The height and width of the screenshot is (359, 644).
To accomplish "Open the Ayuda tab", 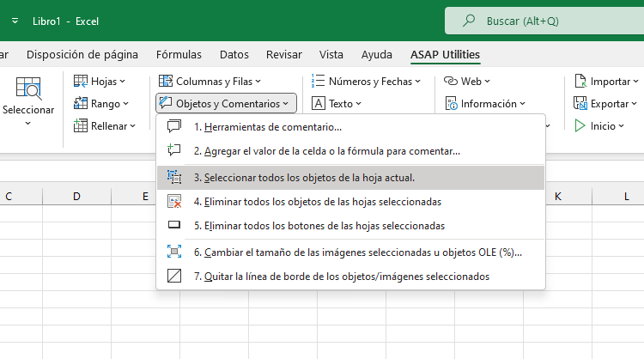I will coord(377,54).
